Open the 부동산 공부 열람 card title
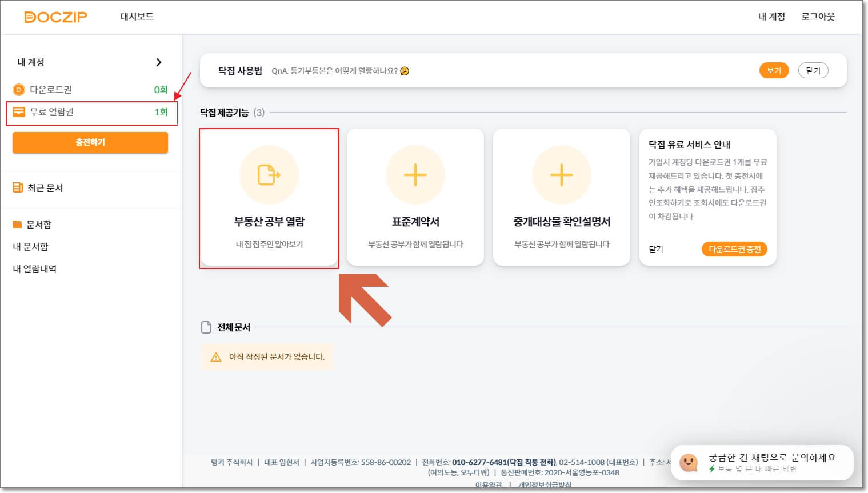 (269, 222)
